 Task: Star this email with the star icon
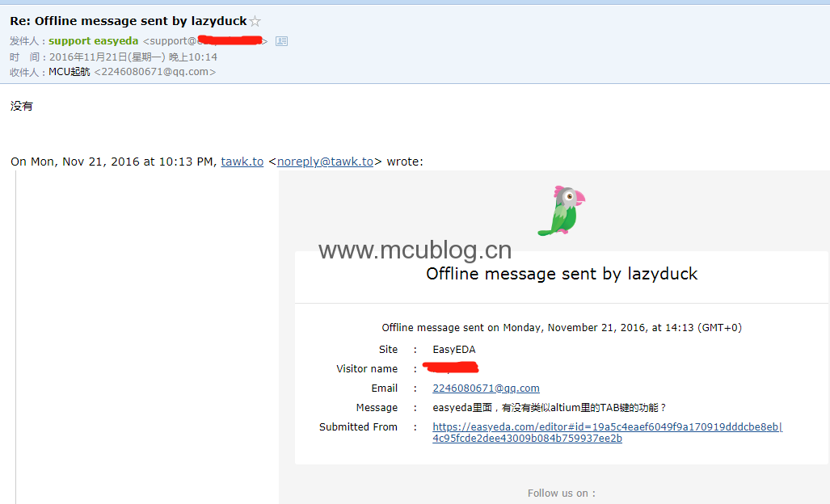(x=255, y=21)
